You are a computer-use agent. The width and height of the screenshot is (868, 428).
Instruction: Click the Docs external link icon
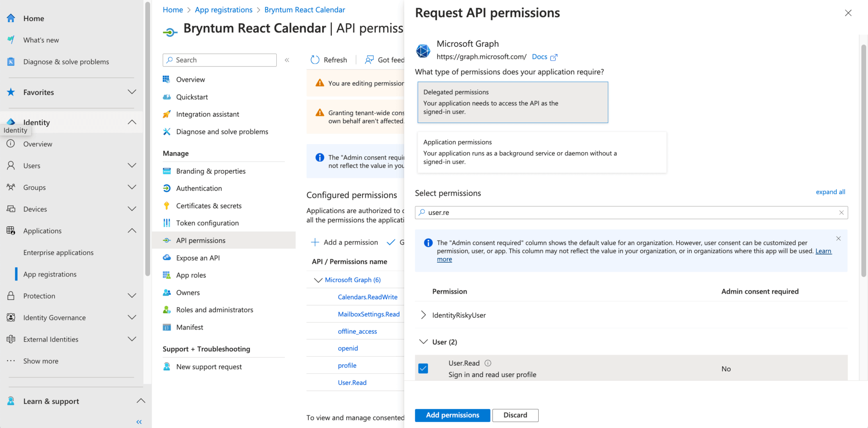[x=554, y=57]
